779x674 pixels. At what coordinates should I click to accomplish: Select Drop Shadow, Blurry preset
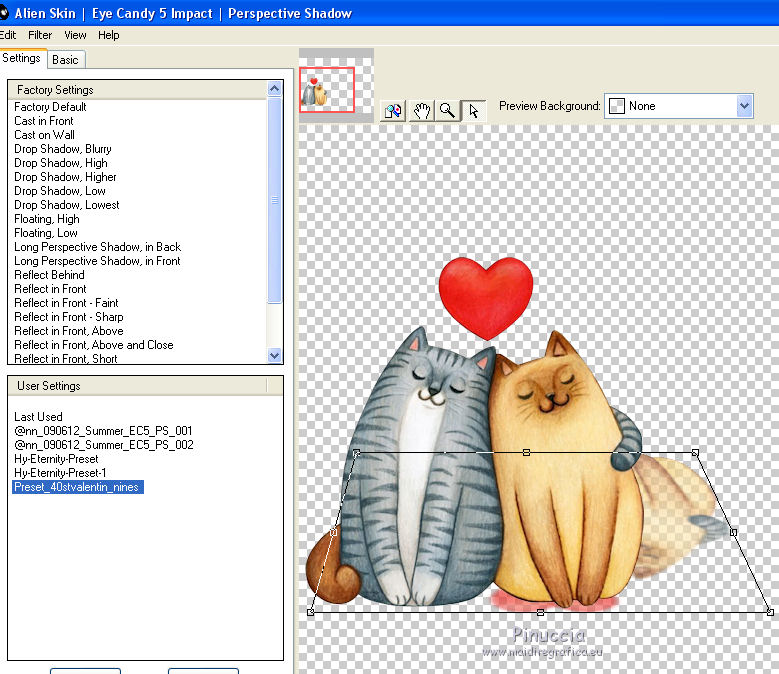point(63,149)
